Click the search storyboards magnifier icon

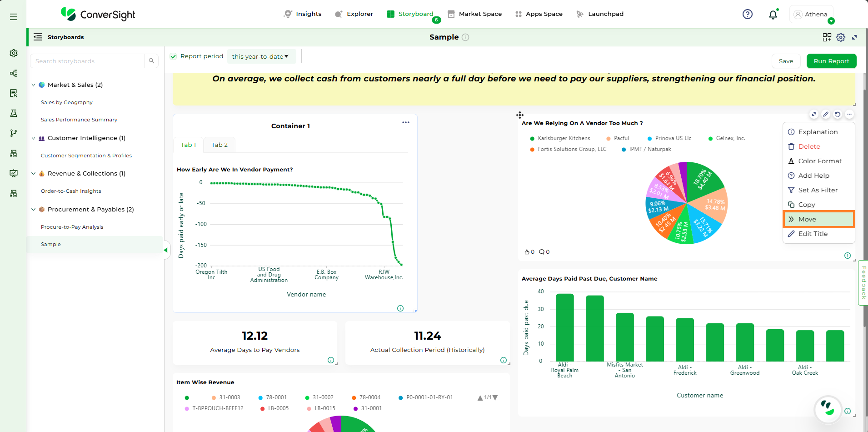151,61
